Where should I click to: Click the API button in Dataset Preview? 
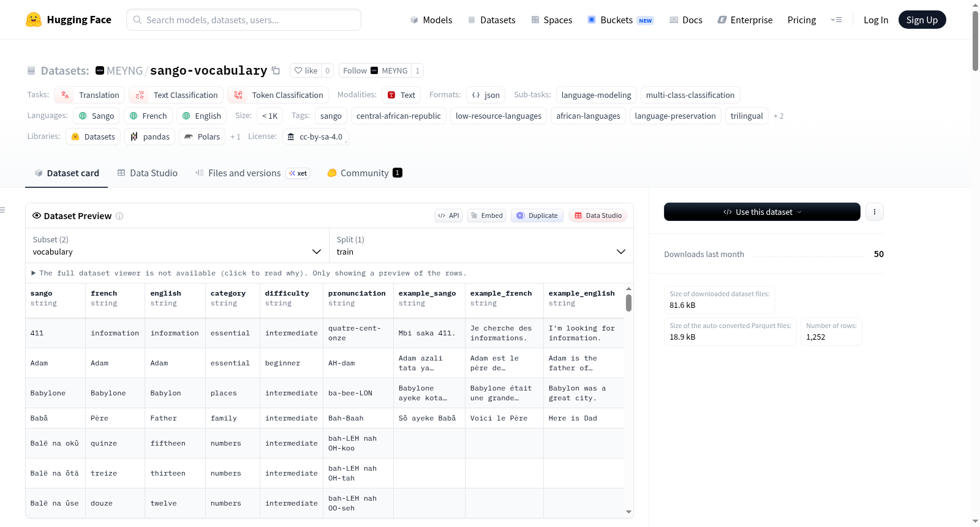point(449,215)
